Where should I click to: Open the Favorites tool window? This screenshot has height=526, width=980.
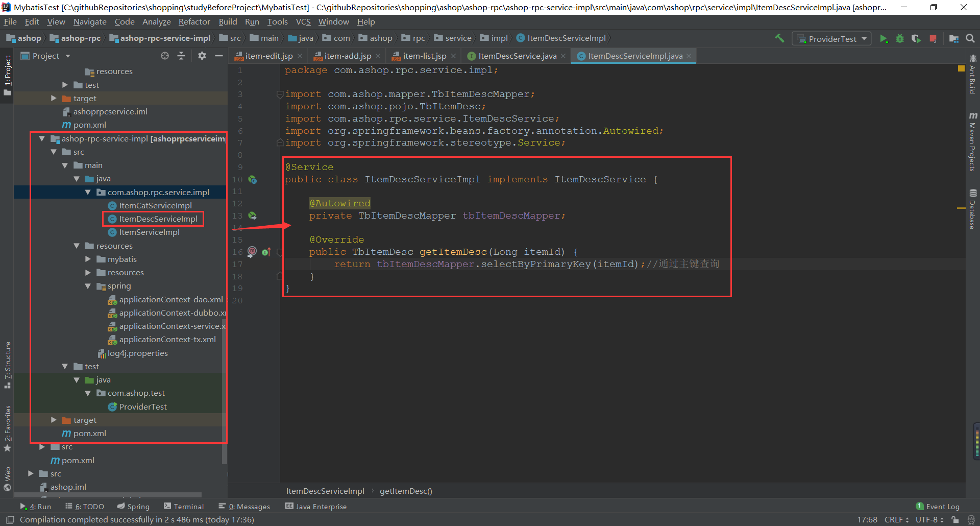coord(7,428)
